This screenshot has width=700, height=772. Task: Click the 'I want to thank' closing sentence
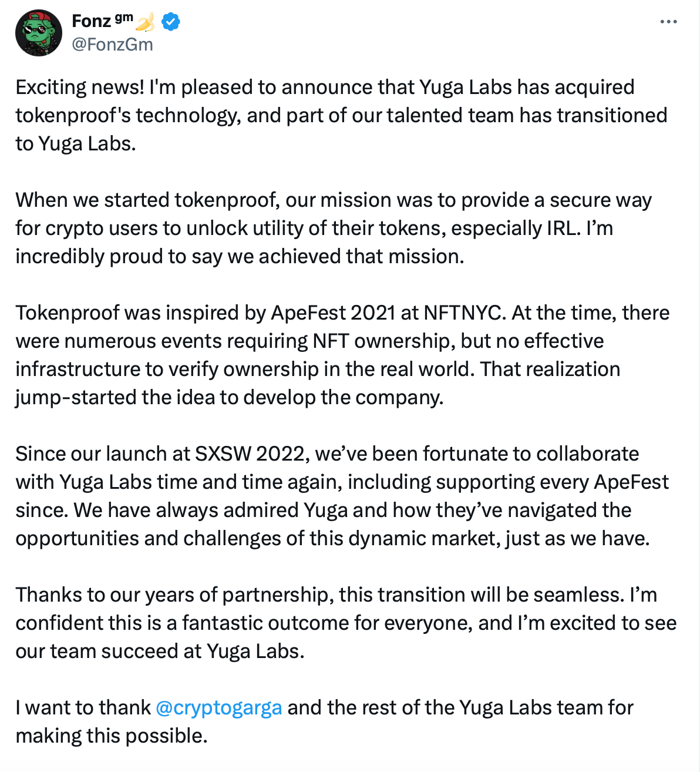click(324, 721)
